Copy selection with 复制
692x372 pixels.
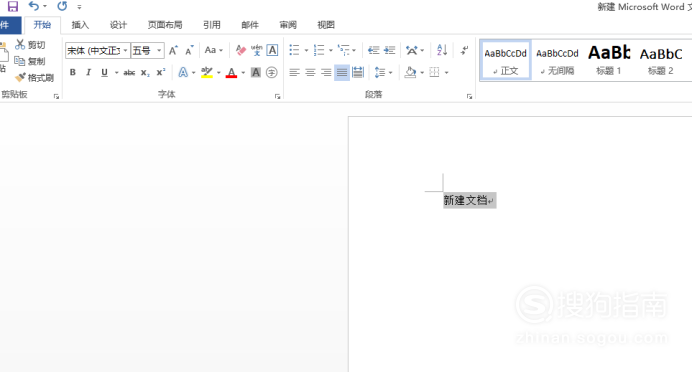coord(30,61)
